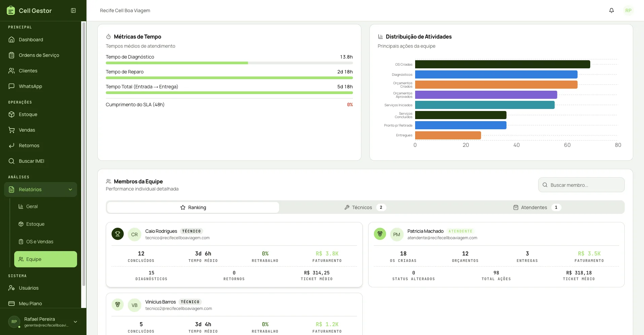
Task: Click the Meu Plano card icon
Action: 11,304
